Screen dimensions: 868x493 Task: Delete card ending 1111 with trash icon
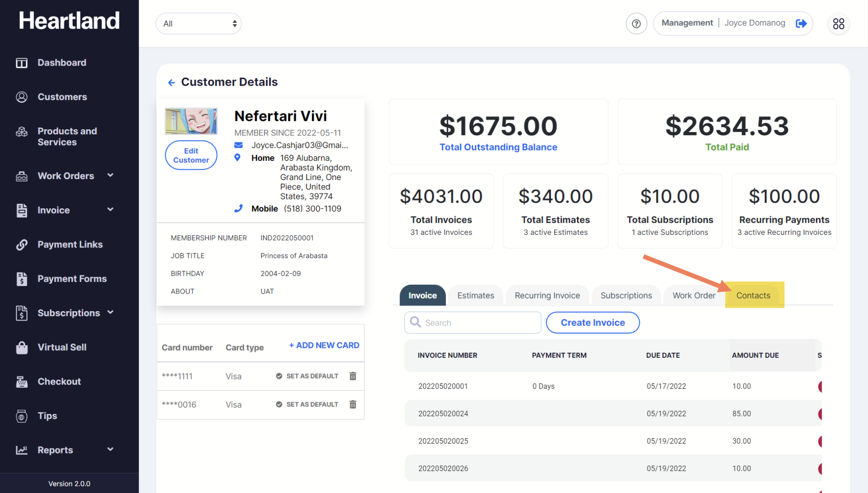point(353,376)
